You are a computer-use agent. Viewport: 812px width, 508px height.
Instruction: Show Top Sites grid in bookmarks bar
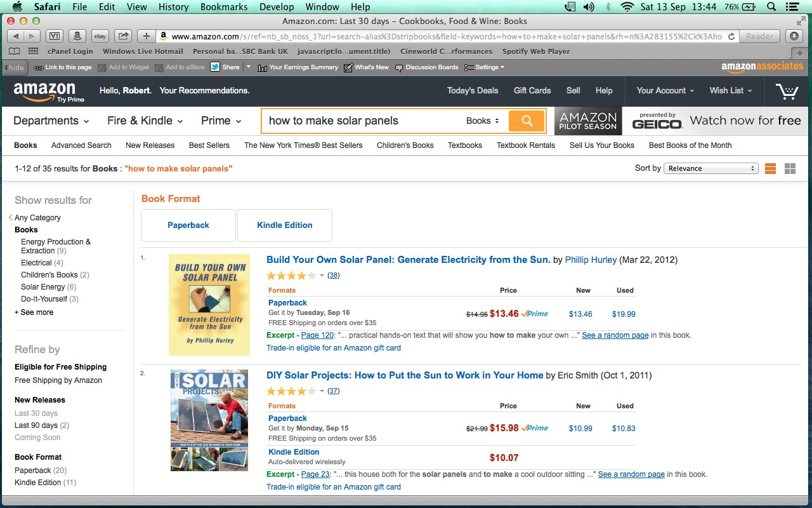point(34,51)
